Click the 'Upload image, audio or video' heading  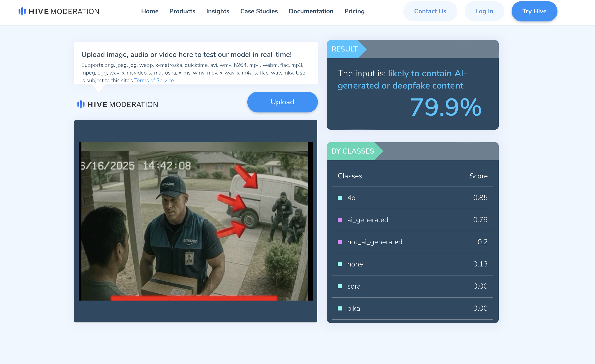click(x=187, y=54)
